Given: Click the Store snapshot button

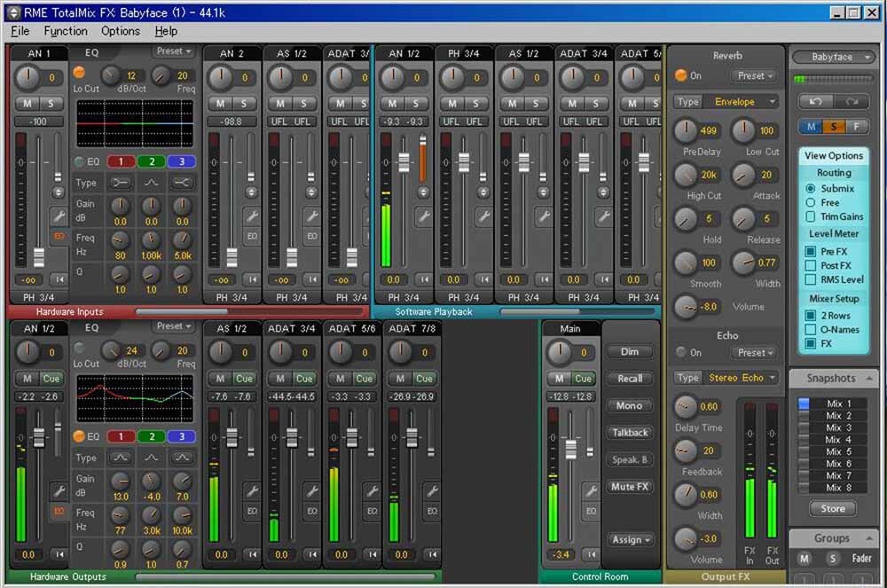Looking at the screenshot, I should coord(833,508).
